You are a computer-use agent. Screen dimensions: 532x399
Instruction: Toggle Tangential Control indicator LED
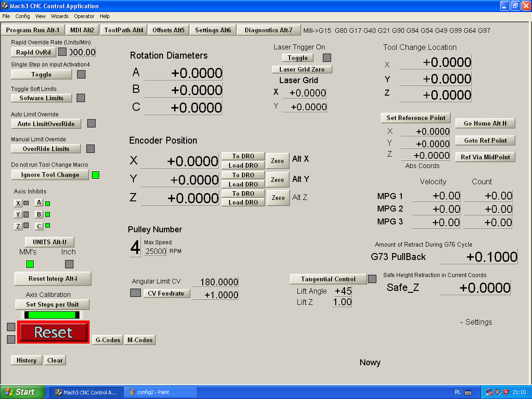(x=372, y=279)
